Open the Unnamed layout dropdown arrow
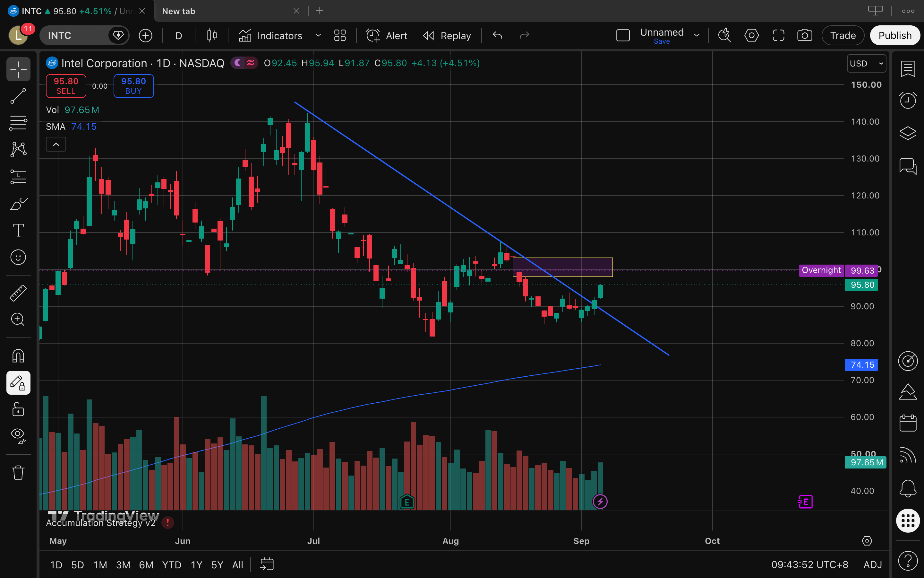This screenshot has height=578, width=924. pos(697,36)
